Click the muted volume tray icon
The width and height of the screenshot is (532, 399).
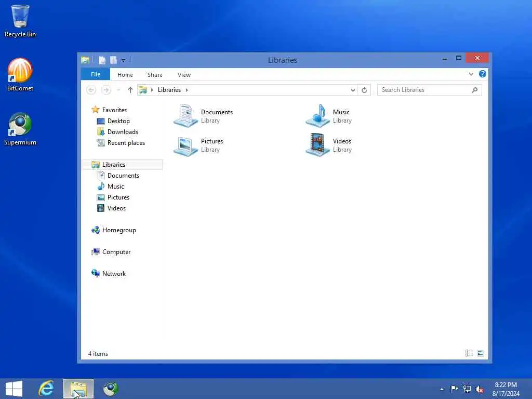pyautogui.click(x=480, y=390)
